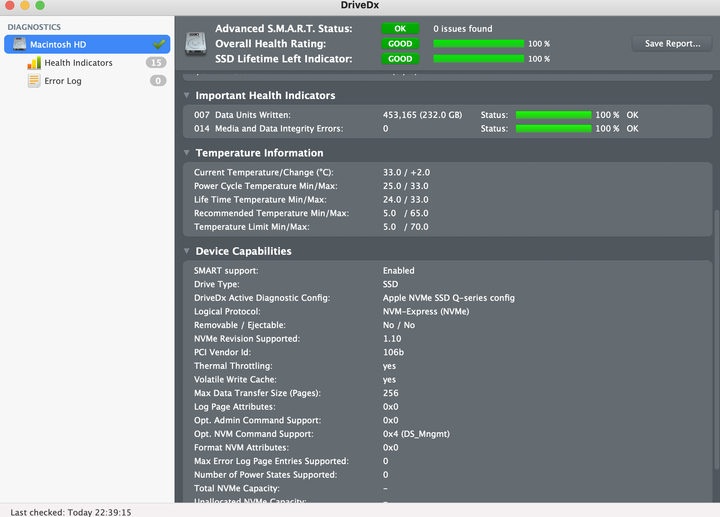
Task: Click the NVMe revision value '1.10'
Action: click(392, 339)
